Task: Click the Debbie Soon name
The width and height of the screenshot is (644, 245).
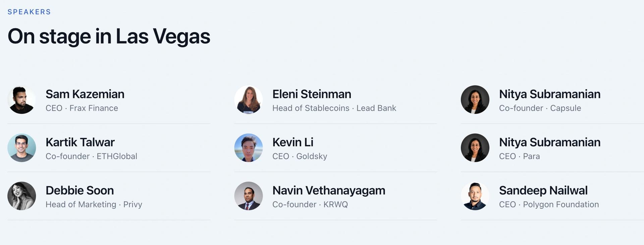Action: coord(80,190)
